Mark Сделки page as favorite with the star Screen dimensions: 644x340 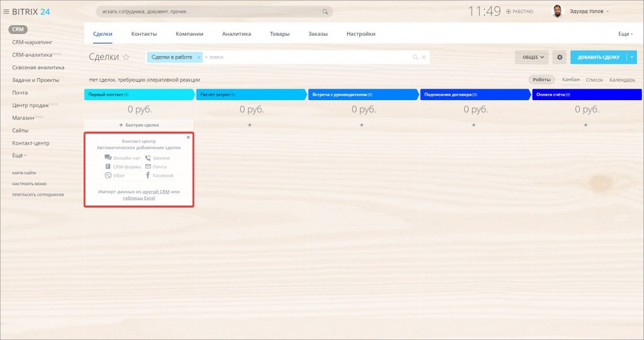pos(126,57)
